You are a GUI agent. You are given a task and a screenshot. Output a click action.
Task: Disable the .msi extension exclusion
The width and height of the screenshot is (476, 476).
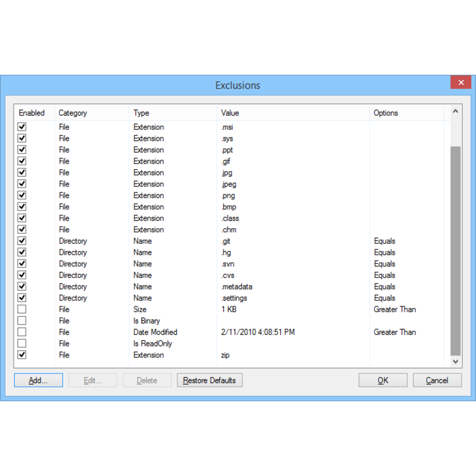point(22,126)
